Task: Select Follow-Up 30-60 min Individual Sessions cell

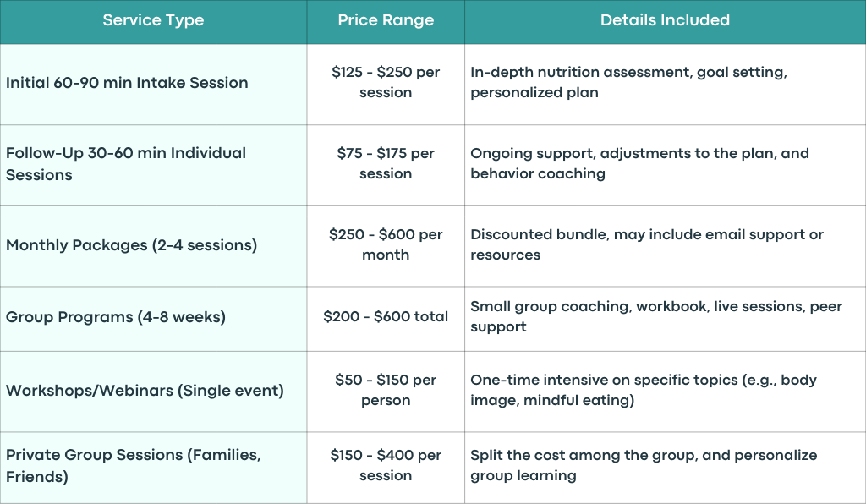Action: (154, 165)
